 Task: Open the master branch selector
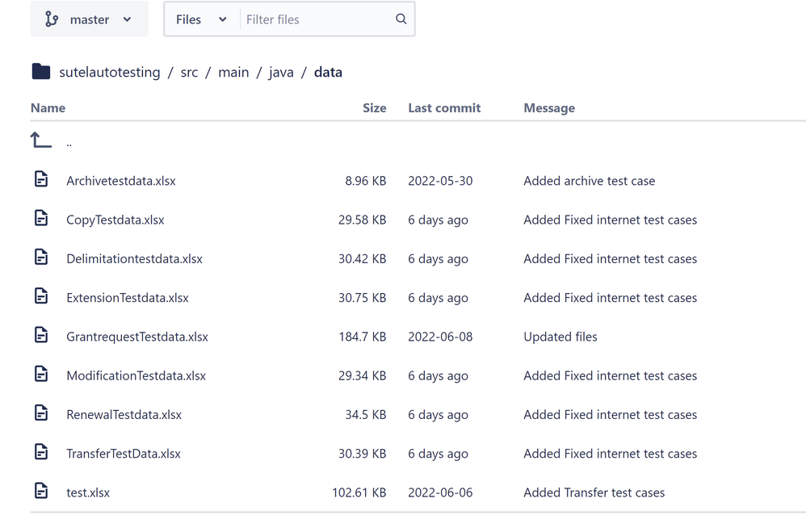tap(90, 19)
